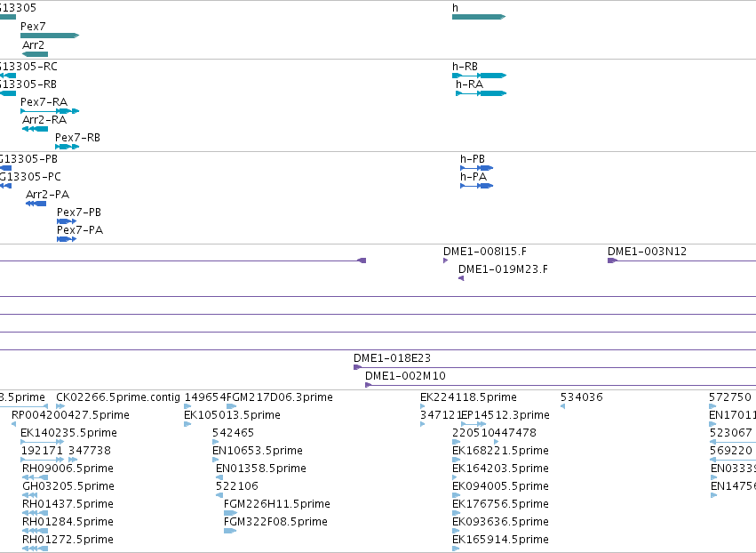This screenshot has width=756, height=553.
Task: Select the 569220 EST feature
Action: 733,460
